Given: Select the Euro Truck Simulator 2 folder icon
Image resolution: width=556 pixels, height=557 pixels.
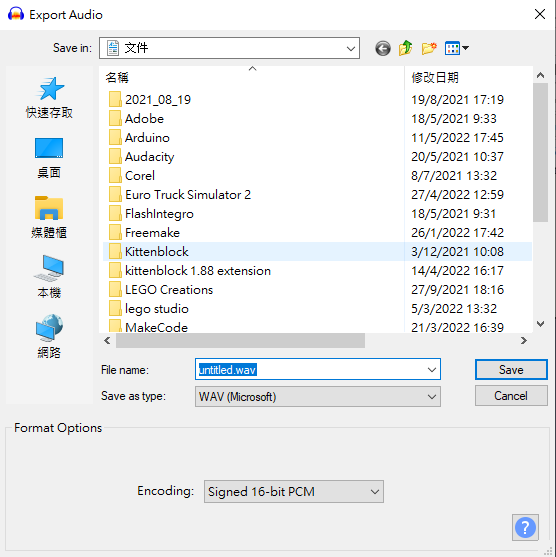Looking at the screenshot, I should [115, 194].
